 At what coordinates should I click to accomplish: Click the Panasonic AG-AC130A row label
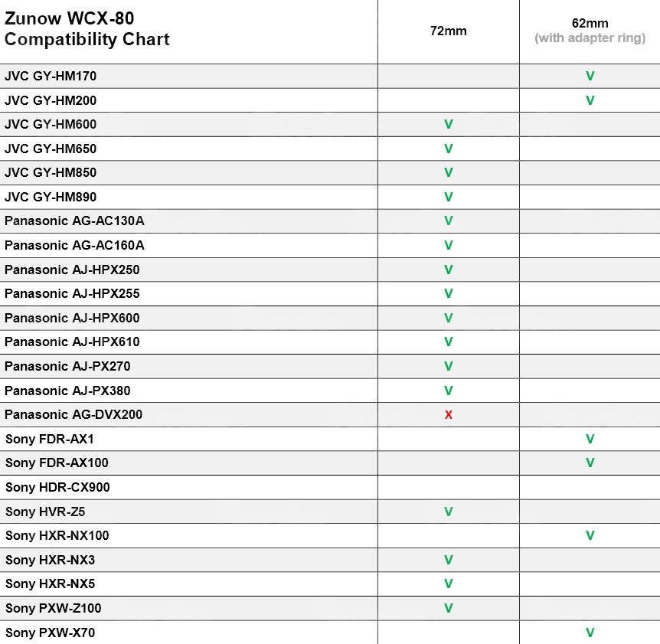(74, 221)
